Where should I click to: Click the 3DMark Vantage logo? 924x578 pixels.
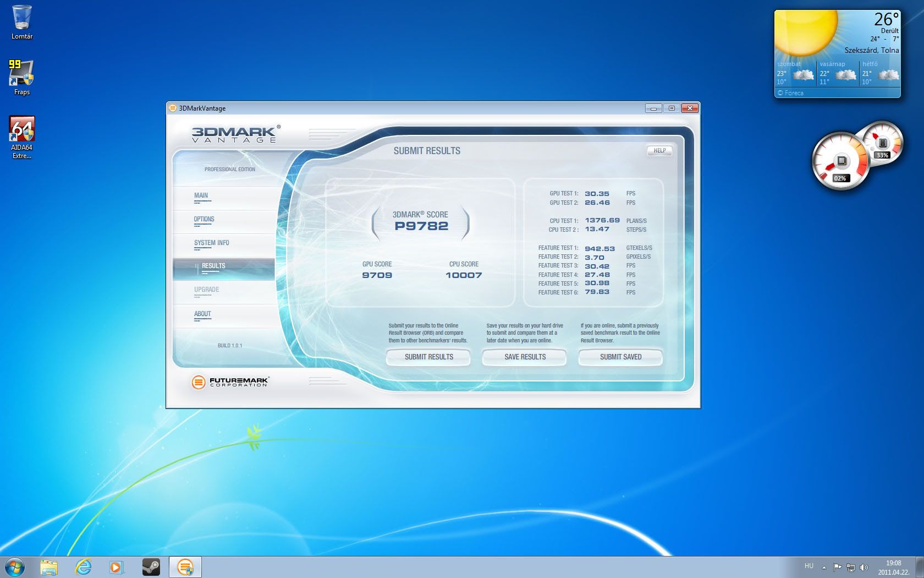click(x=236, y=134)
